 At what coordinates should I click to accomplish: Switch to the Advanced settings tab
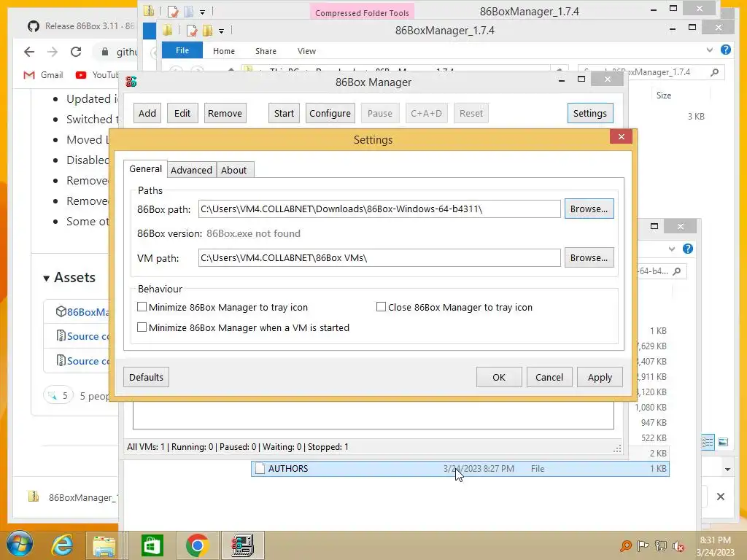(191, 170)
